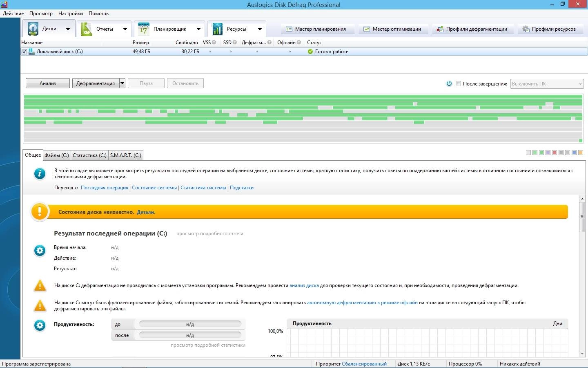588x368 pixels.
Task: Toggle the Локальный диск (C:) checkbox
Action: click(24, 52)
